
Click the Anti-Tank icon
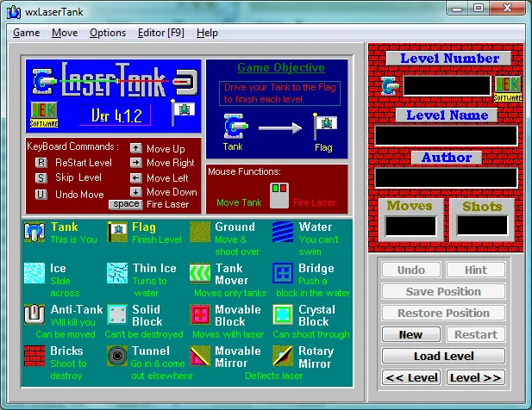pyautogui.click(x=34, y=314)
